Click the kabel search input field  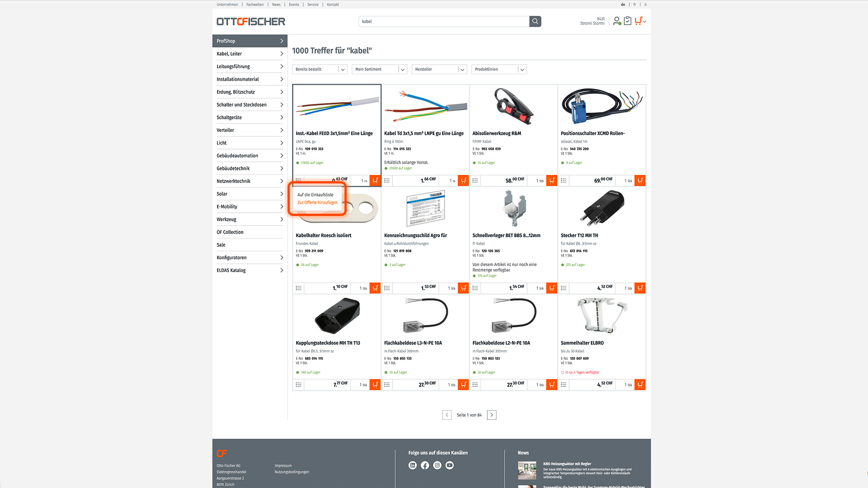(x=444, y=21)
